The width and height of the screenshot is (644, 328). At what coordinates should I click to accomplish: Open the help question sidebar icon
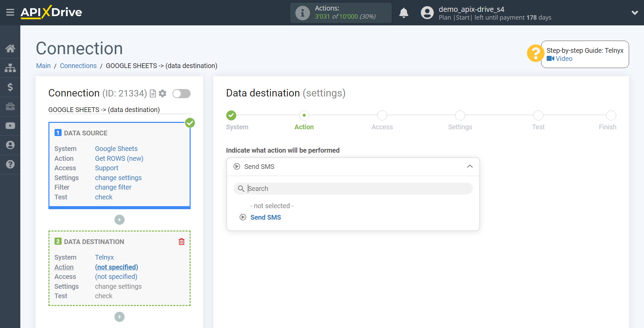coord(10,164)
